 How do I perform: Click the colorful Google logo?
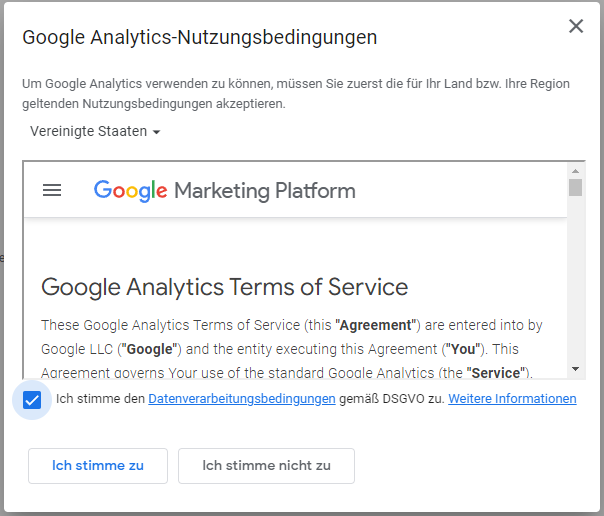[x=131, y=191]
